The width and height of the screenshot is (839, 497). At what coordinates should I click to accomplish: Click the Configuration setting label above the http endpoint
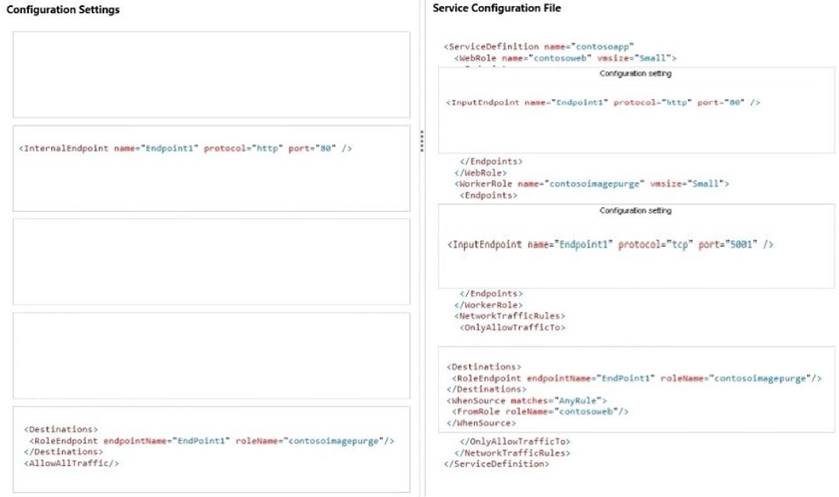pyautogui.click(x=635, y=74)
